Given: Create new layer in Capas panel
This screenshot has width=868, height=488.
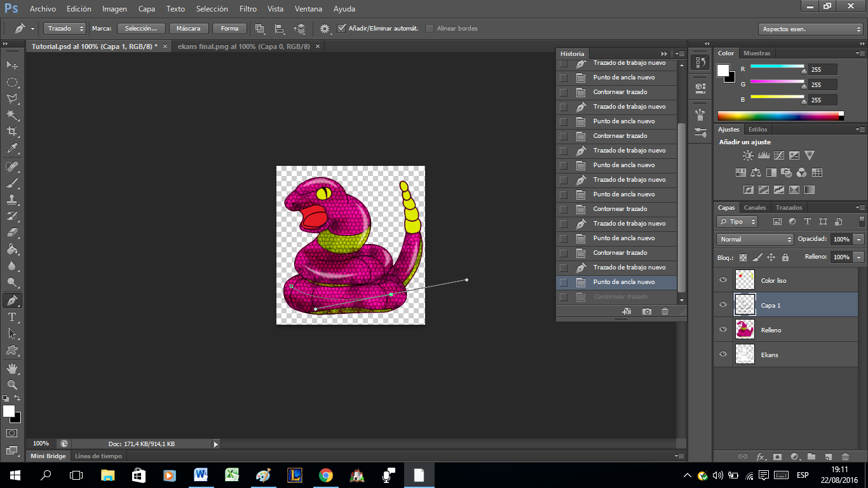Looking at the screenshot, I should point(828,456).
